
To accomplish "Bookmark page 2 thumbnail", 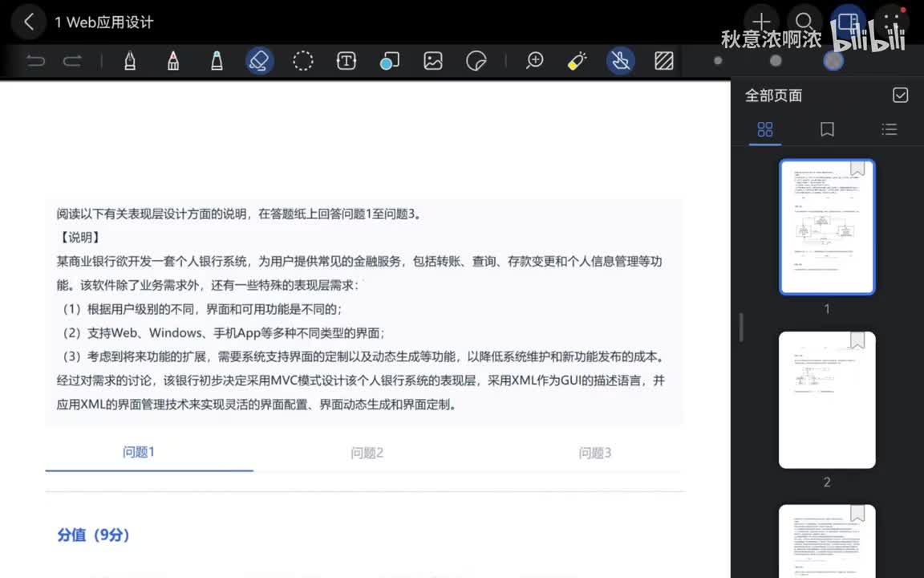I will tap(857, 340).
